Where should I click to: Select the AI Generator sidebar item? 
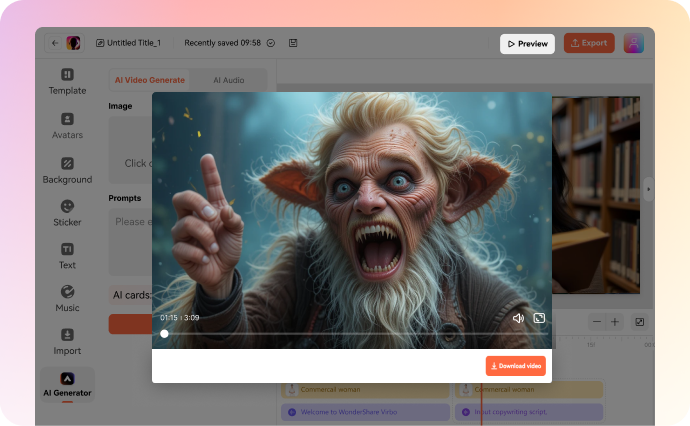click(x=67, y=385)
